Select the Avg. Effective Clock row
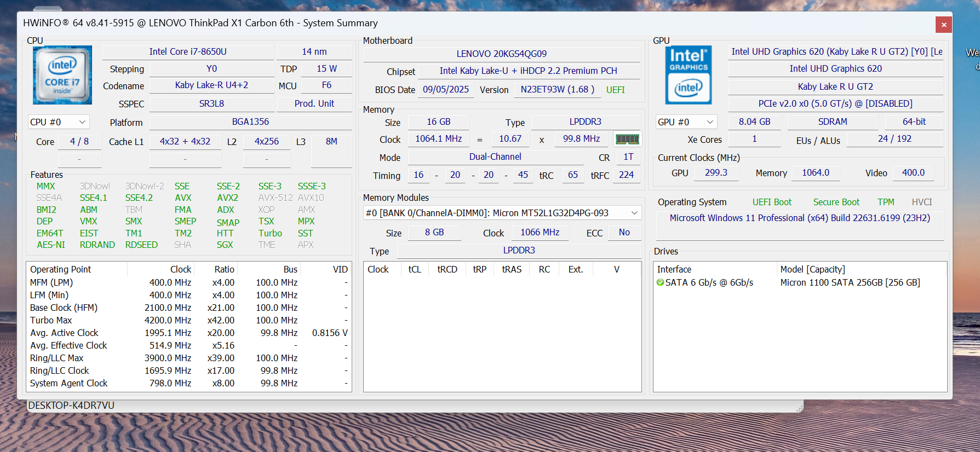The height and width of the screenshot is (452, 980). click(x=189, y=346)
